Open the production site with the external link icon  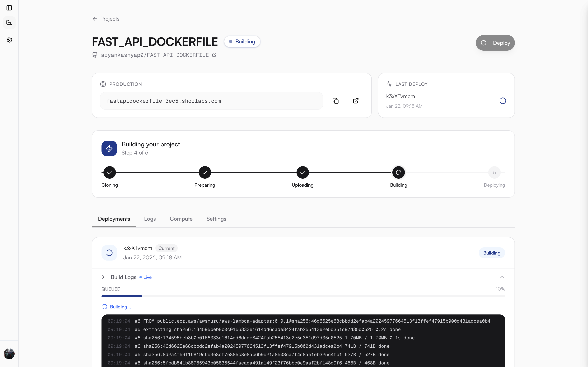pos(355,100)
